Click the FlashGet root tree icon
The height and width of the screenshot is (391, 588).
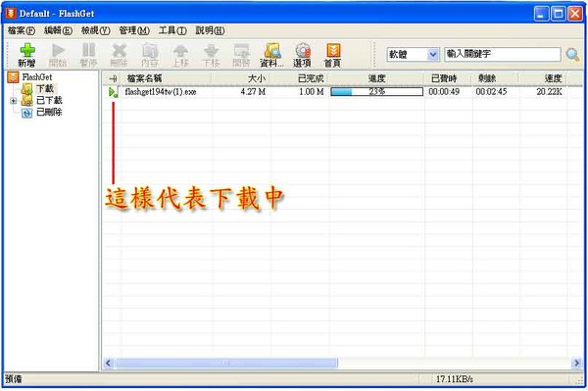13,77
